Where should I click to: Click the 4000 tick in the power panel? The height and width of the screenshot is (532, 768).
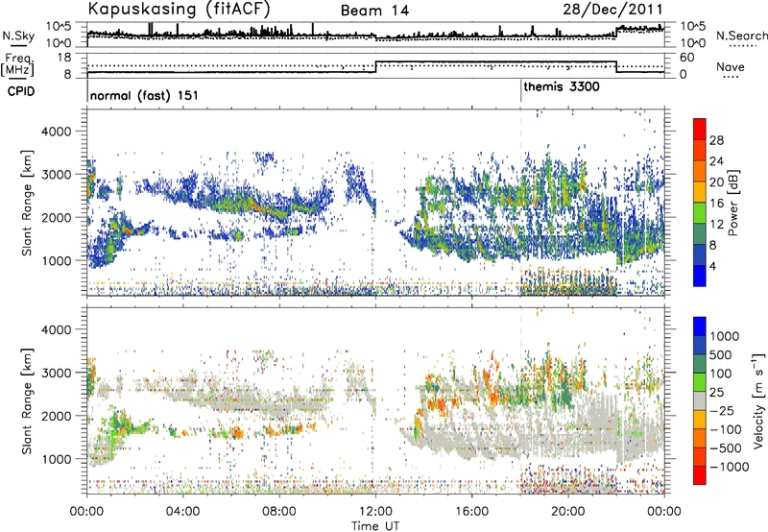(x=56, y=132)
